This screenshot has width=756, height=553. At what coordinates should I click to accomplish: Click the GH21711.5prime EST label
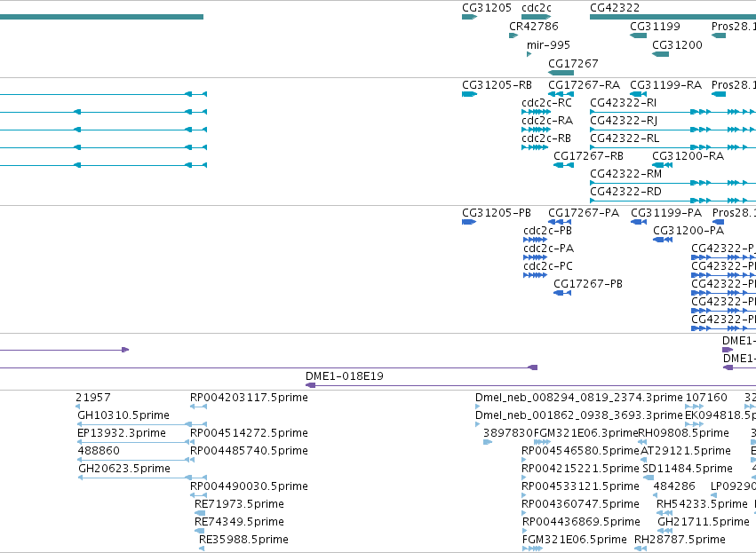pyautogui.click(x=704, y=522)
